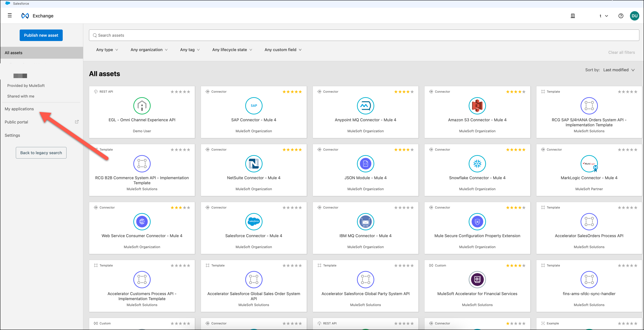Click the Search assets input field

tap(364, 35)
